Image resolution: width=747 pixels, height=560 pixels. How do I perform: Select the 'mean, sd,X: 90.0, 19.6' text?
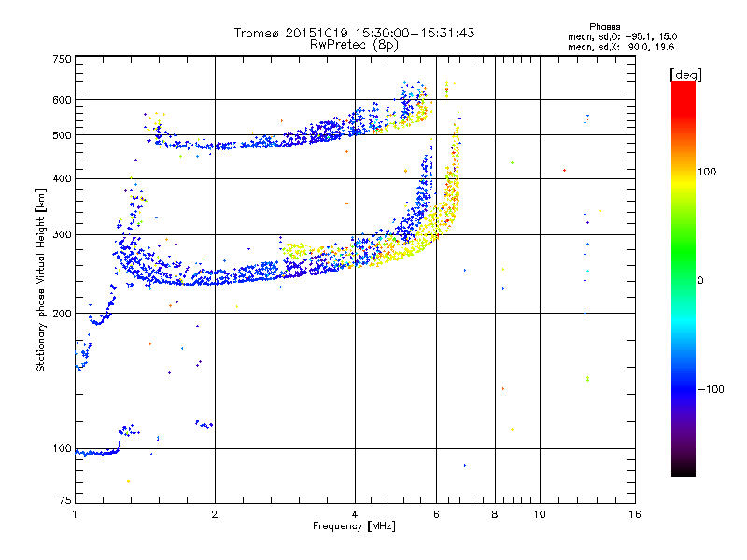click(x=621, y=47)
